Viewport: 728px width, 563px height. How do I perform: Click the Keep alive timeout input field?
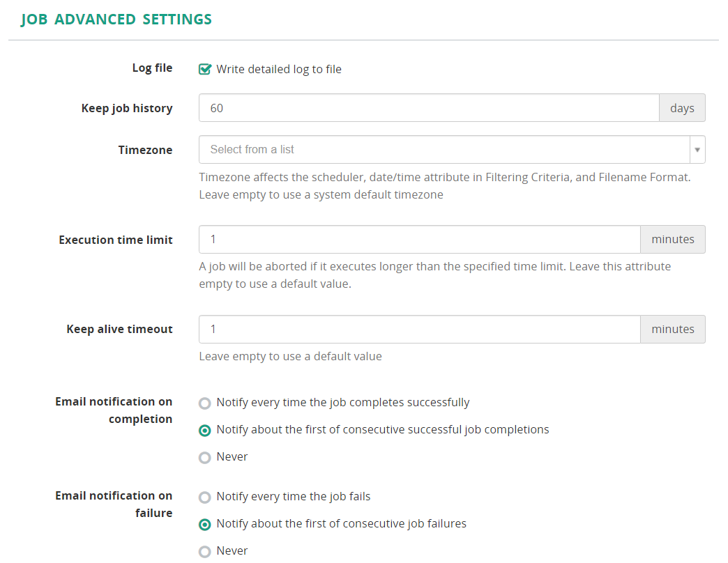coord(420,330)
